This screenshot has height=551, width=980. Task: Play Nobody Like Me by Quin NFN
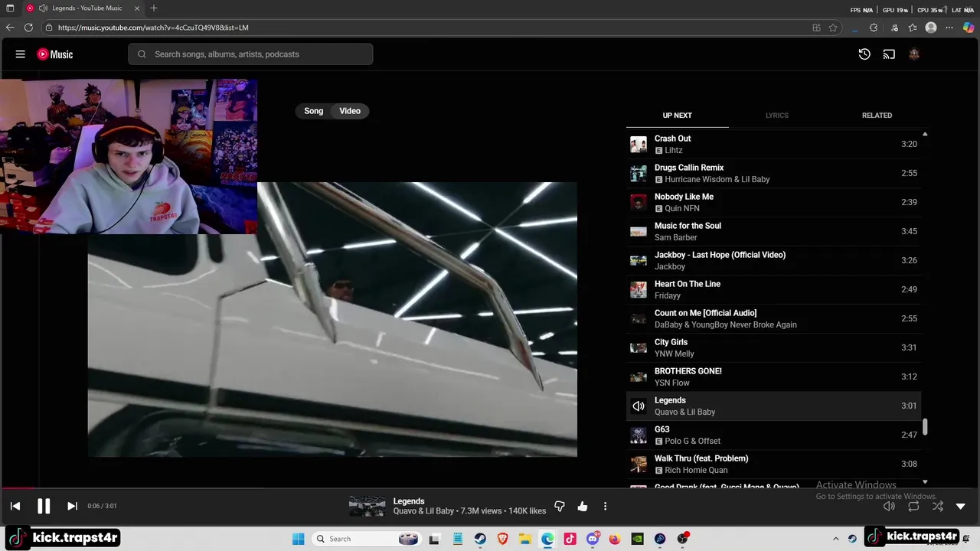click(773, 202)
